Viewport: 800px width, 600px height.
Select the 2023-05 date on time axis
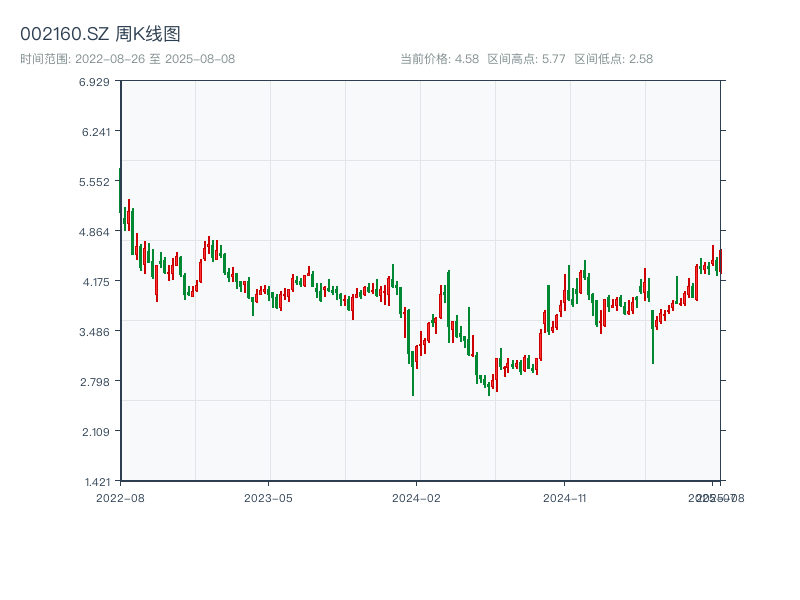pos(268,497)
